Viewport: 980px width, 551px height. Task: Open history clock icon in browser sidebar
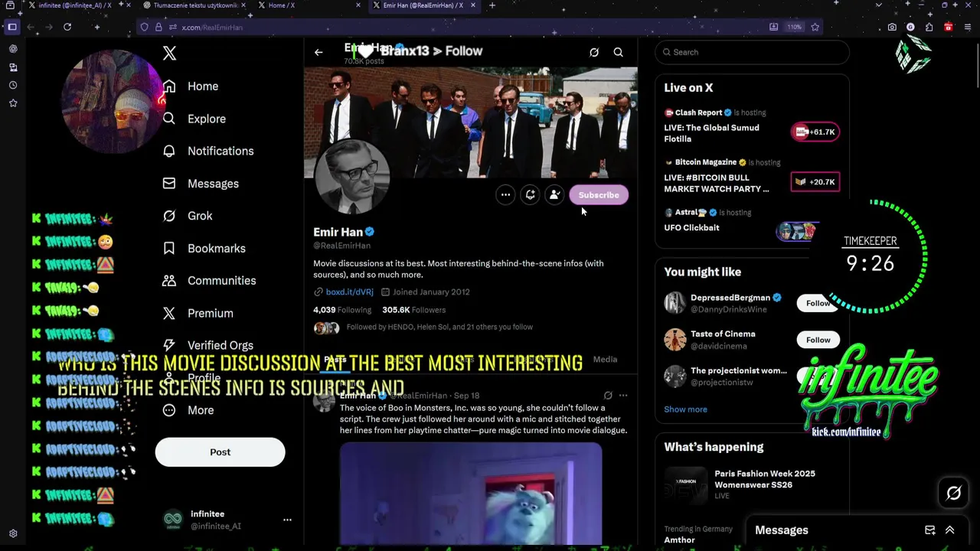tap(13, 85)
